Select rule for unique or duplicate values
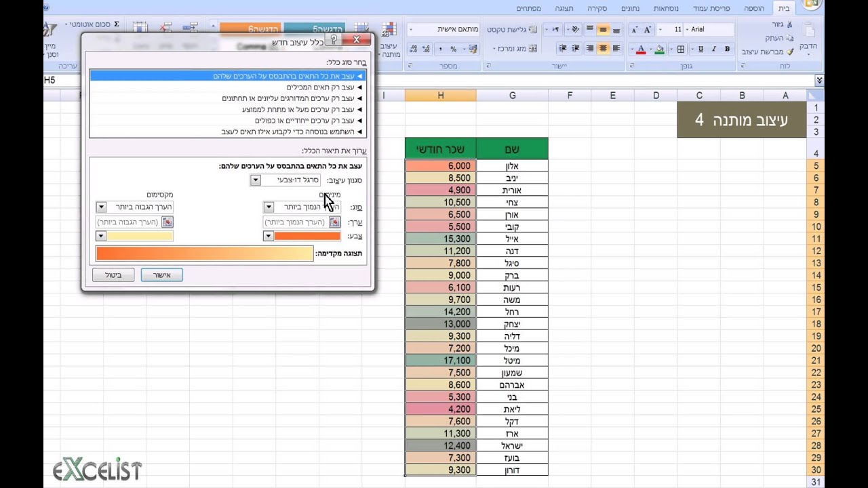This screenshot has height=488, width=868. point(228,120)
